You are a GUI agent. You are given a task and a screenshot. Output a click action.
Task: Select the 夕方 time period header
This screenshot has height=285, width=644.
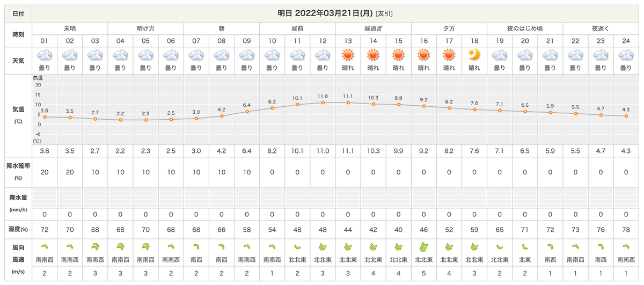[x=449, y=27]
